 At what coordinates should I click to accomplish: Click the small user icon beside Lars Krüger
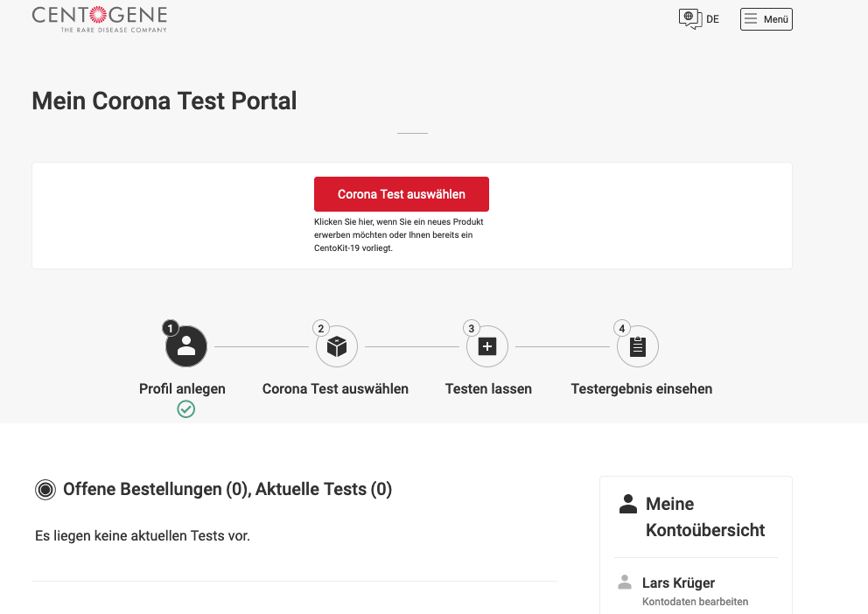625,583
